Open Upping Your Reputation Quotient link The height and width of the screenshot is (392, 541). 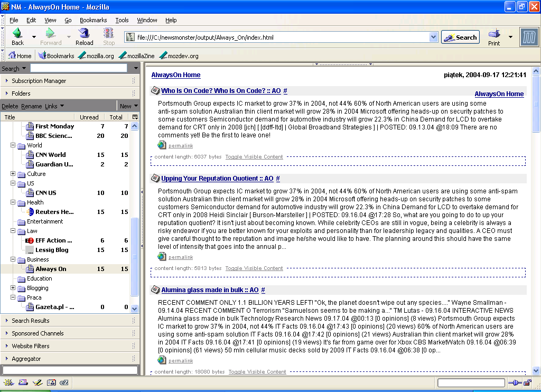[217, 179]
